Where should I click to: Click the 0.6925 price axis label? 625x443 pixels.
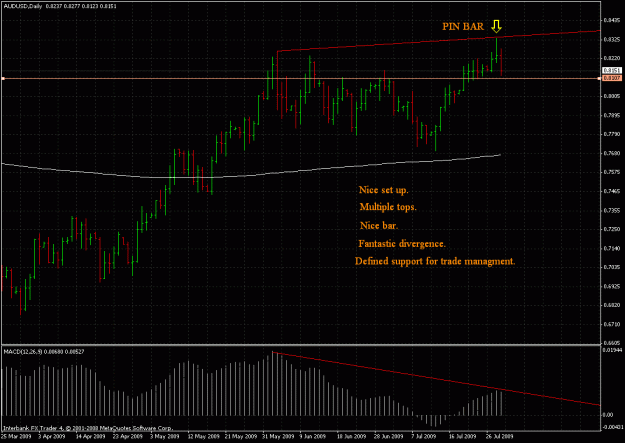pos(612,286)
